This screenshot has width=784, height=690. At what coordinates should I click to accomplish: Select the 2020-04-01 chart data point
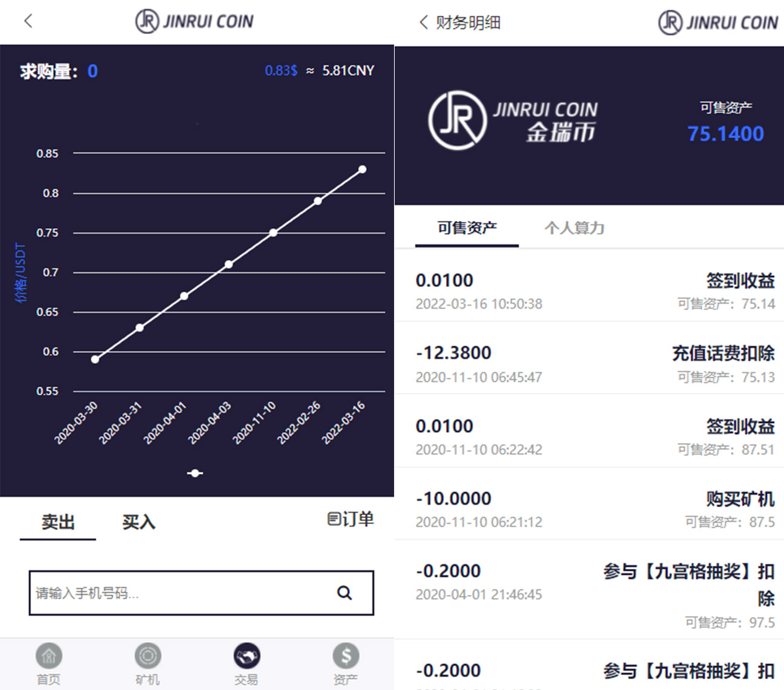pos(184,296)
